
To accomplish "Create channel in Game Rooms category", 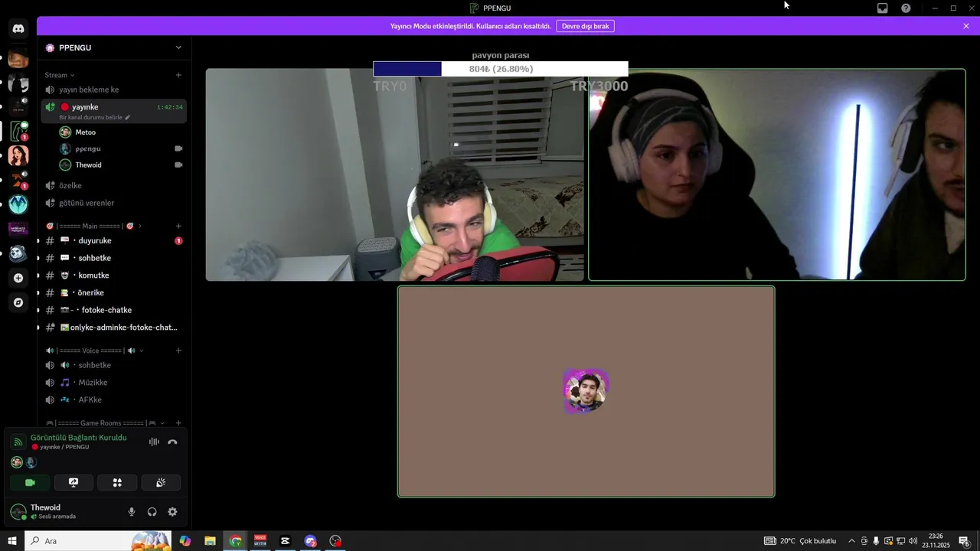I will coord(178,423).
